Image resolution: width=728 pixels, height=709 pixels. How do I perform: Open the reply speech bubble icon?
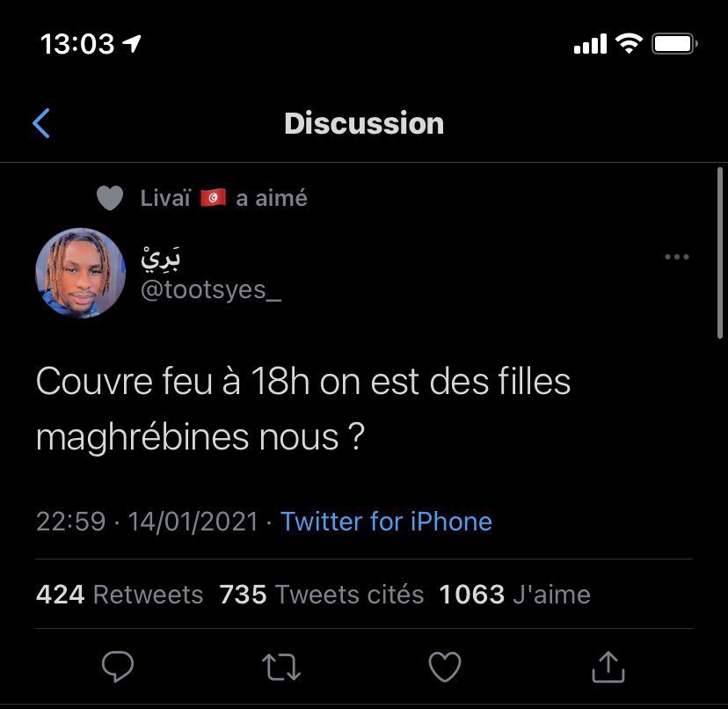(118, 667)
